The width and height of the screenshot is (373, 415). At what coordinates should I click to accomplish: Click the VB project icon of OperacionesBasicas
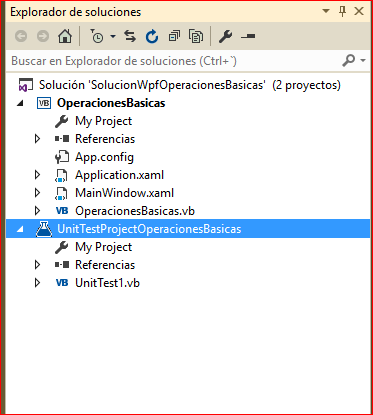(44, 103)
